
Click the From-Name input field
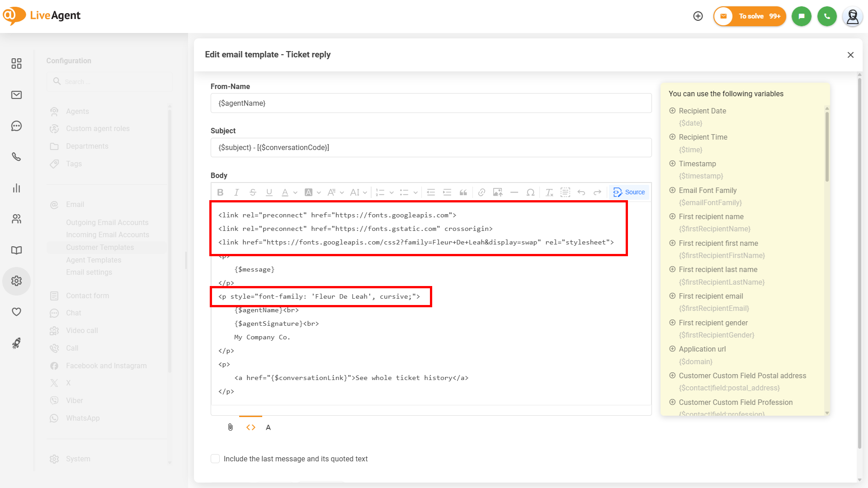(x=431, y=103)
